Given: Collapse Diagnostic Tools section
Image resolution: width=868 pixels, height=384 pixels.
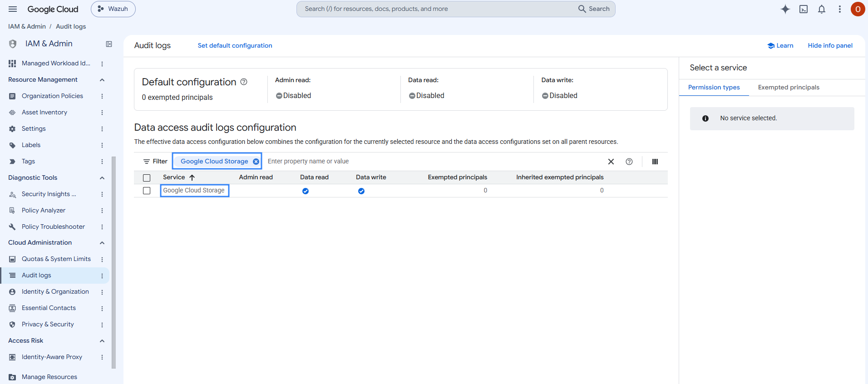Looking at the screenshot, I should [102, 178].
